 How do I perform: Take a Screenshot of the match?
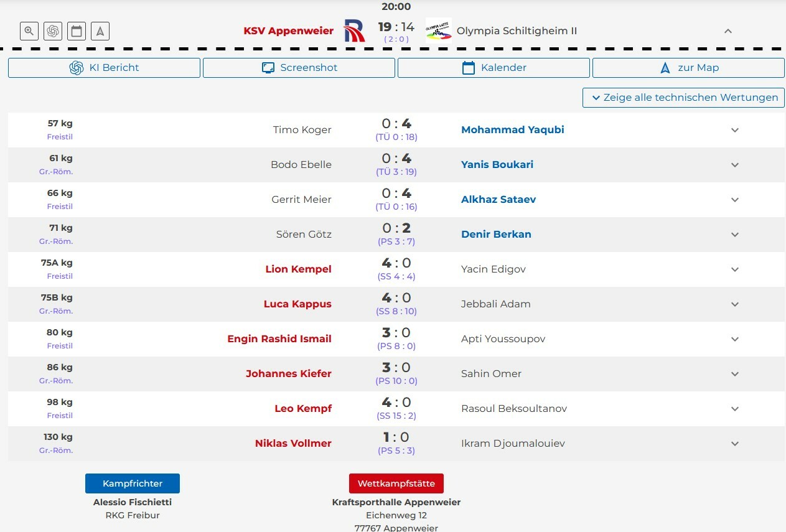point(299,68)
